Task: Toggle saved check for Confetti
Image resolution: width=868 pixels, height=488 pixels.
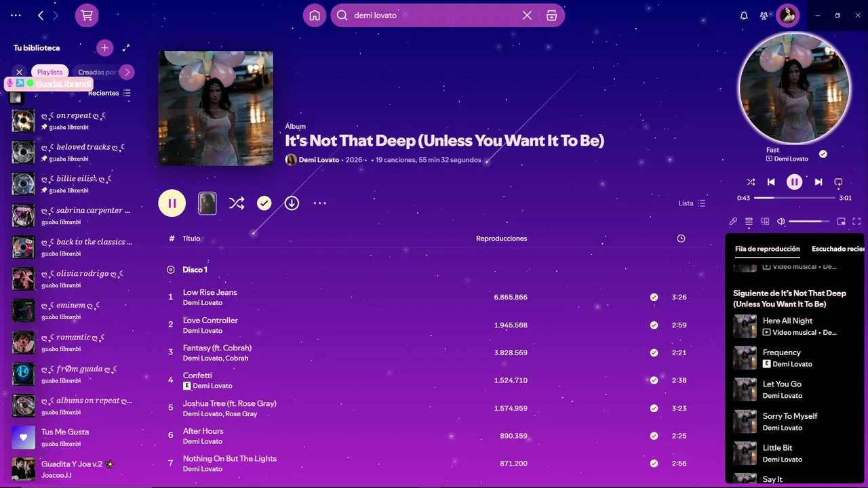Action: click(654, 380)
